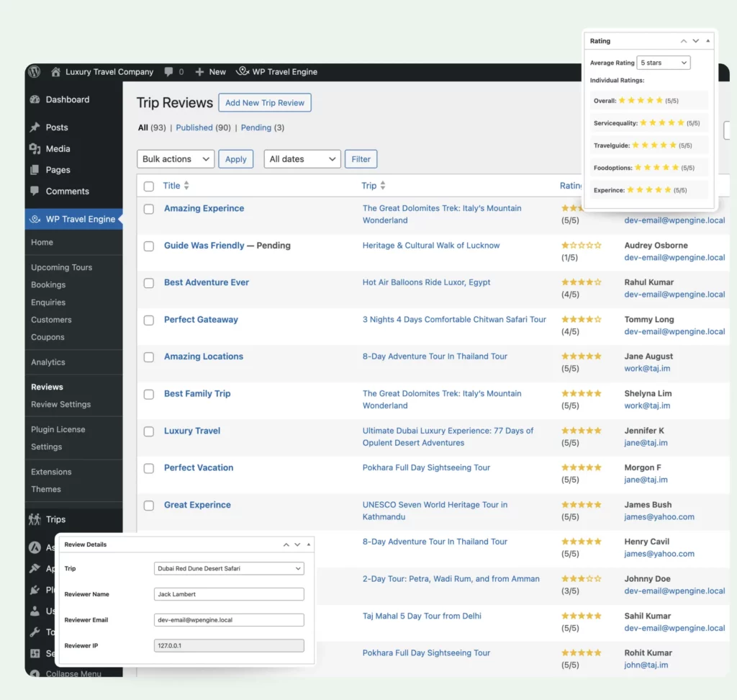The image size is (737, 700).
Task: Click the plus icon next to New
Action: [199, 72]
